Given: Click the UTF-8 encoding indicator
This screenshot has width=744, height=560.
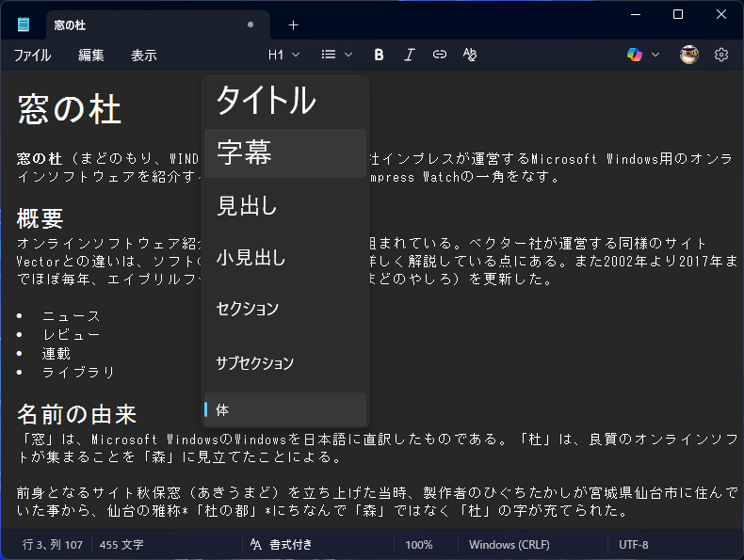Looking at the screenshot, I should [x=634, y=544].
